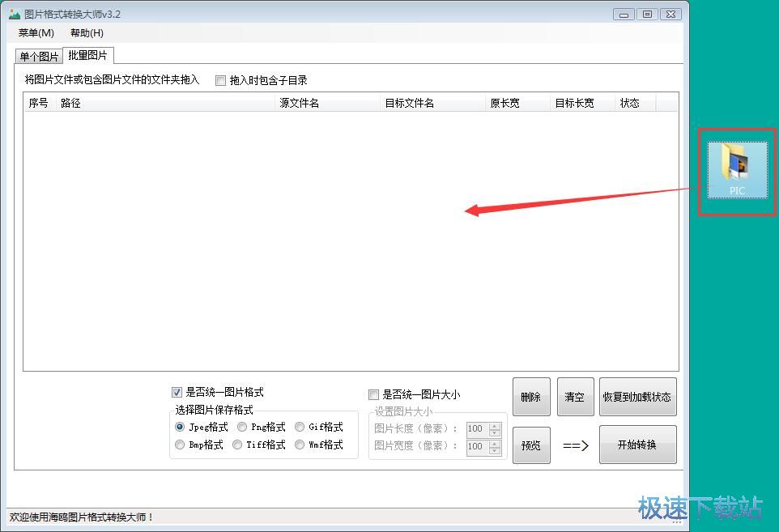Viewport: 779px width, 532px height.
Task: Click the application logo in the title bar
Action: pos(13,13)
